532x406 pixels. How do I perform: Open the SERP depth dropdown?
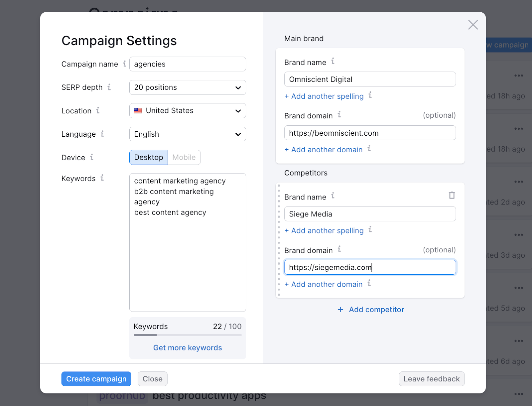(188, 87)
